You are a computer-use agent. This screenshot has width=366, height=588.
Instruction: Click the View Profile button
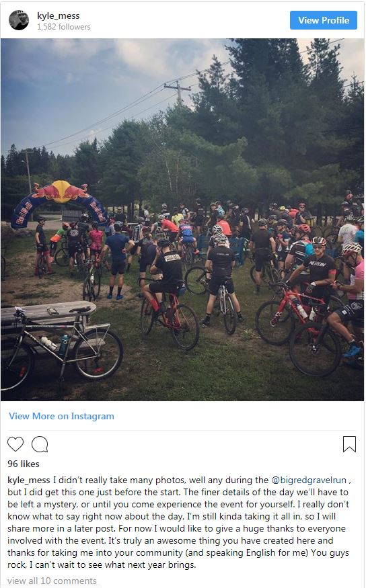point(323,20)
